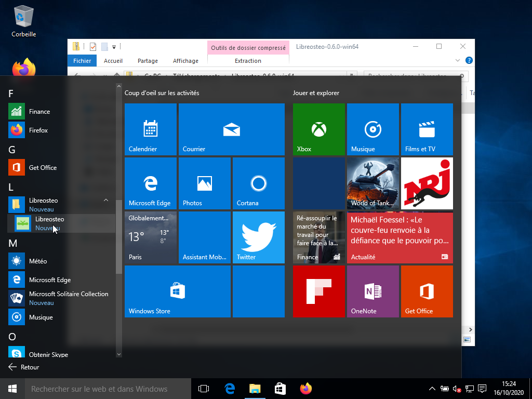Open the NRJ radio tile
The image size is (532, 399).
(x=427, y=183)
